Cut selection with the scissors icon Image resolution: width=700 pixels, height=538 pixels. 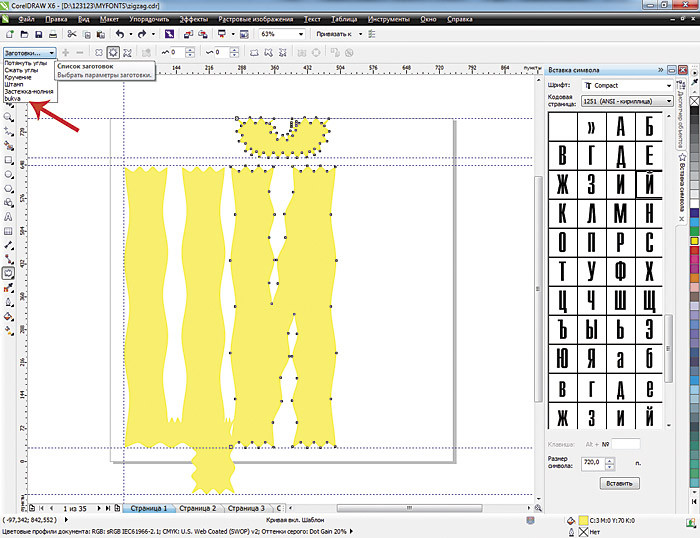[72, 34]
